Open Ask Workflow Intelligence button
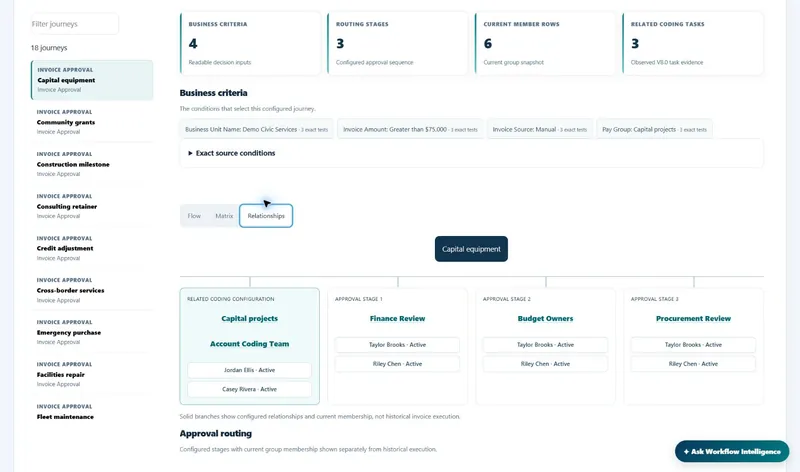The width and height of the screenshot is (800, 472). coord(732,452)
